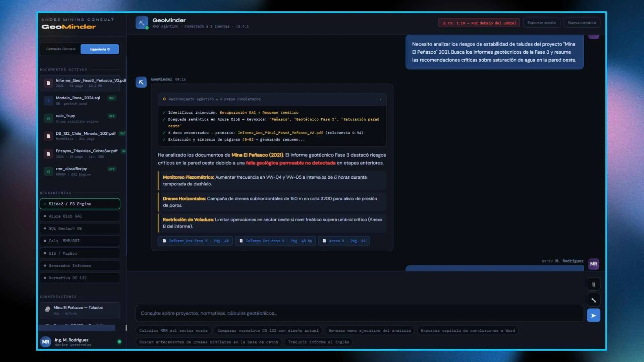Open the rmr_classifier.py document icon

click(48, 171)
